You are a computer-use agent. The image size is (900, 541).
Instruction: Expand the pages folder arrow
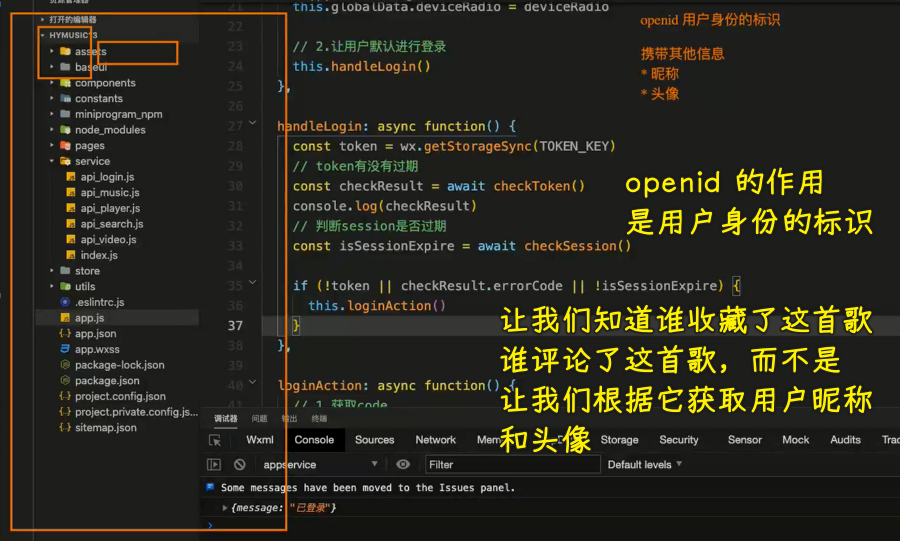(x=52, y=145)
